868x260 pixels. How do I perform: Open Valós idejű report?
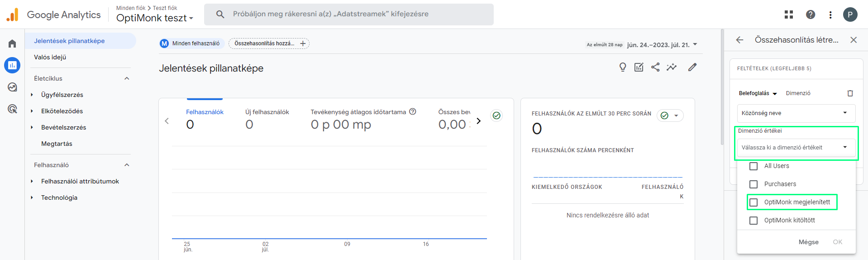[50, 57]
